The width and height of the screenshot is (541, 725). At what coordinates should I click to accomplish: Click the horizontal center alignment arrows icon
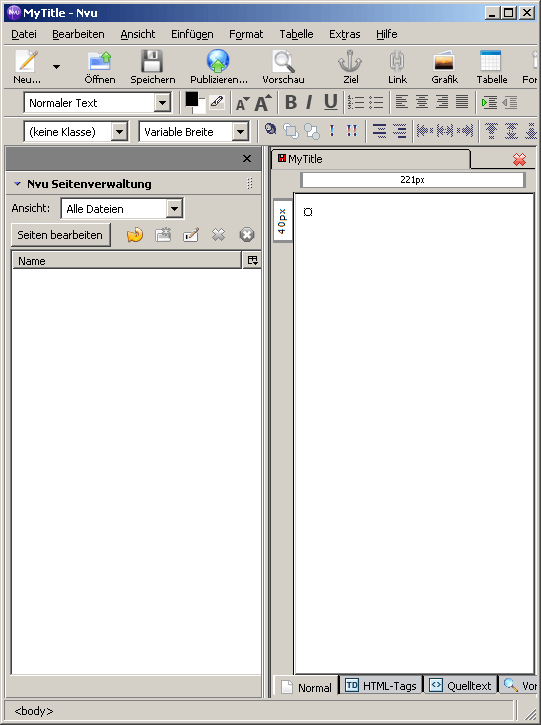tap(445, 131)
